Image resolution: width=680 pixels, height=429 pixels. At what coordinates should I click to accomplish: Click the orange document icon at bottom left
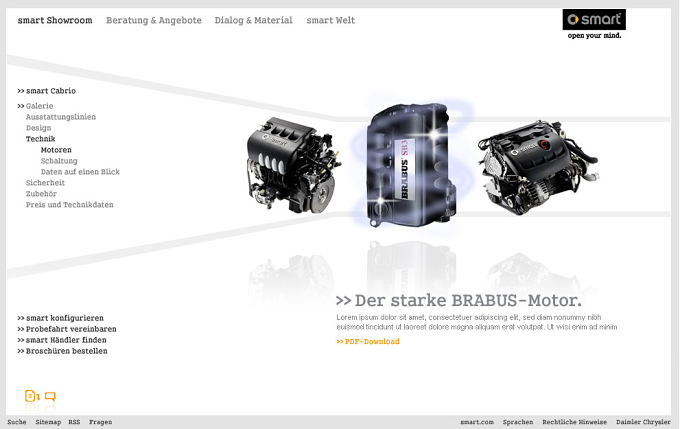coord(32,396)
